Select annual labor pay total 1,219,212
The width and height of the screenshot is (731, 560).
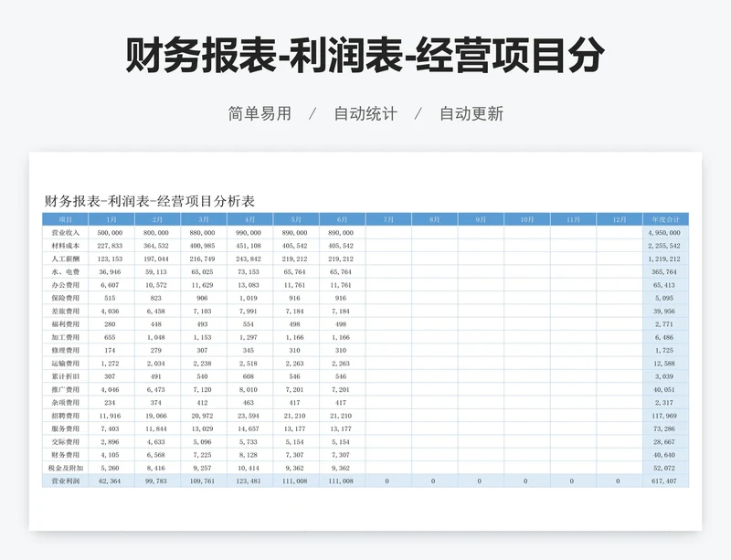[664, 259]
